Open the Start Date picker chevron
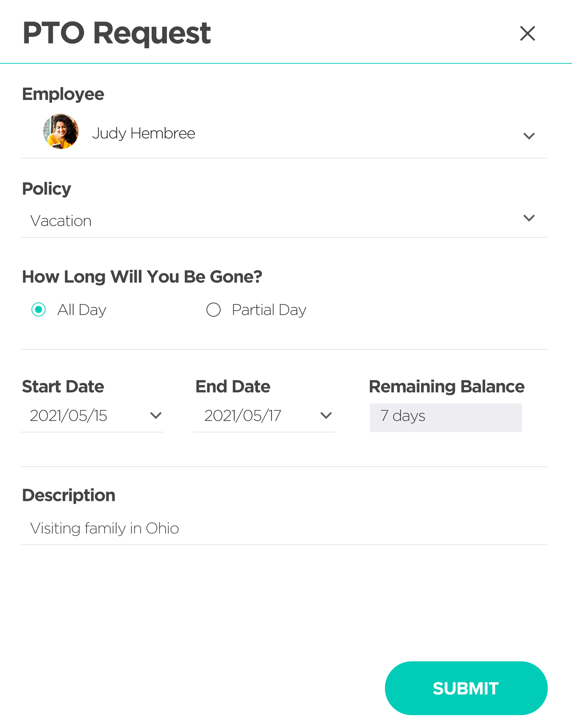This screenshot has height=728, width=572. (x=155, y=416)
